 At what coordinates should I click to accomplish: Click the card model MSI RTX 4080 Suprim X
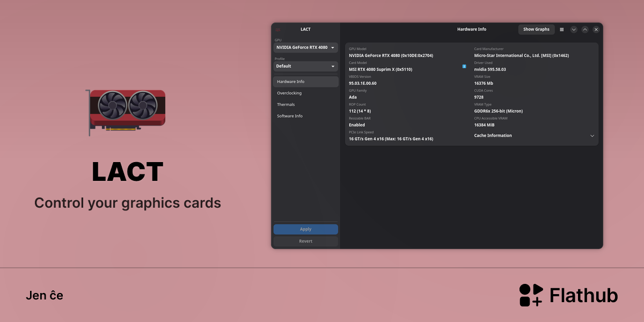click(380, 69)
